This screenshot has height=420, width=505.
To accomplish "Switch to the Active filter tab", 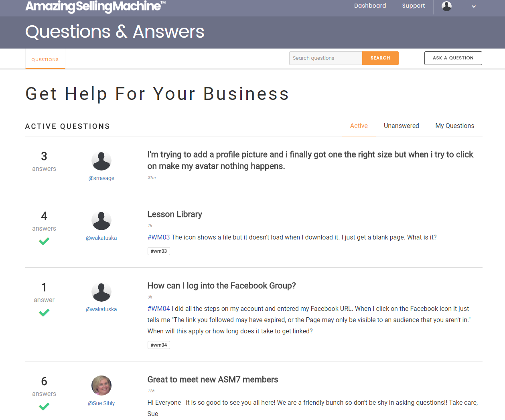I will (x=359, y=126).
